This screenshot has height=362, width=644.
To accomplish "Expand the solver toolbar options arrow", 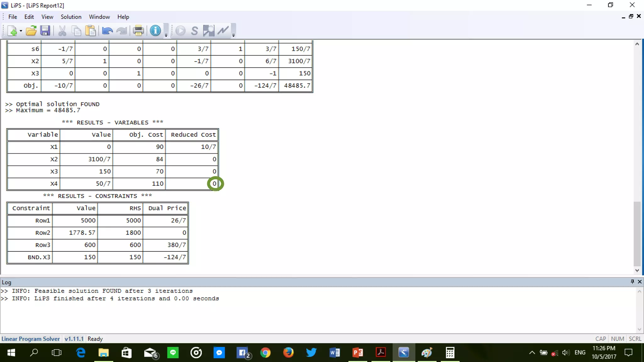I will pyautogui.click(x=233, y=36).
